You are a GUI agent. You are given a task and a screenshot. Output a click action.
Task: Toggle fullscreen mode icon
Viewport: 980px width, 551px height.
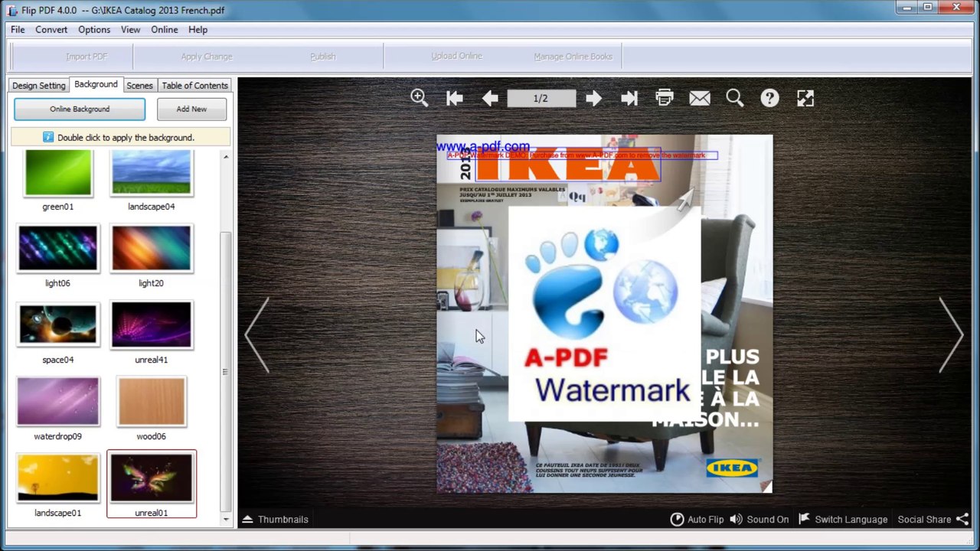tap(805, 98)
